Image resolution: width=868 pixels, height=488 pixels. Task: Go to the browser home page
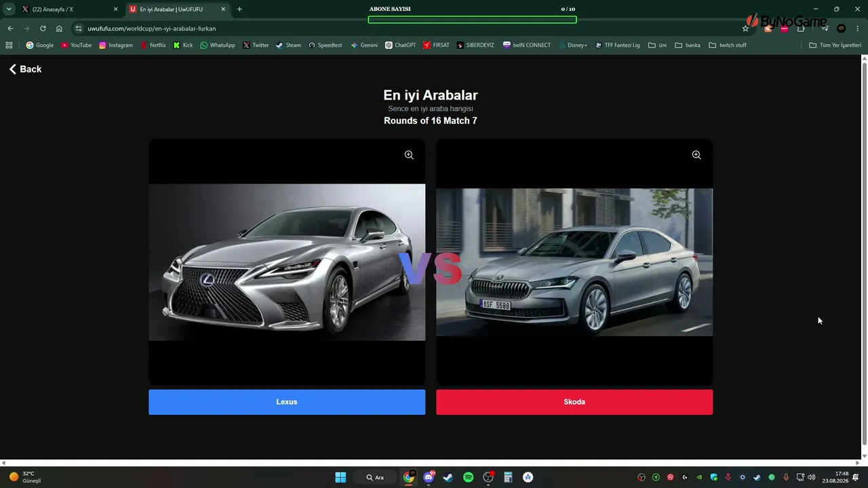coord(59,28)
